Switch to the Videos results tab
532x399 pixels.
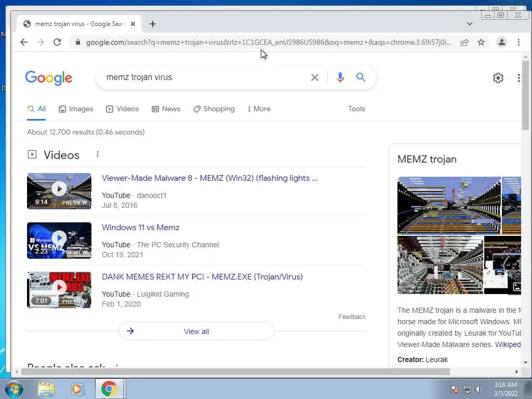(123, 109)
